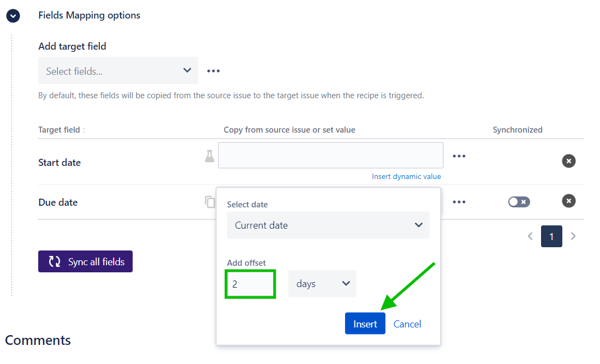Click inside the Start date value field
The height and width of the screenshot is (364, 600).
point(330,156)
